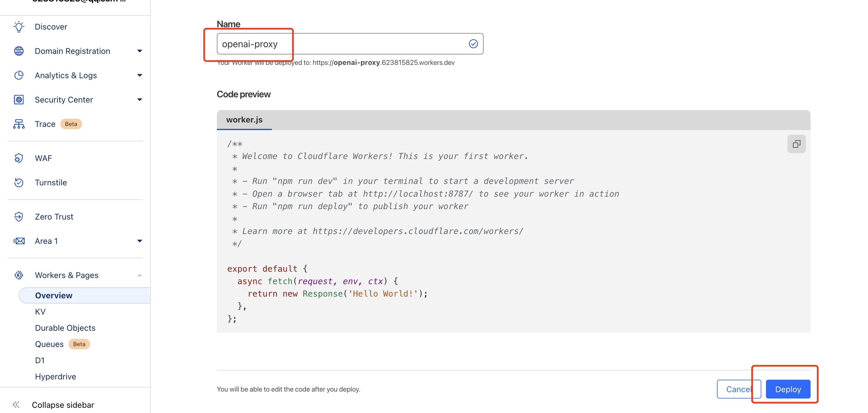Click the 'Hello World!' string in code
Viewport: 868px width, 413px height.
pyautogui.click(x=383, y=293)
